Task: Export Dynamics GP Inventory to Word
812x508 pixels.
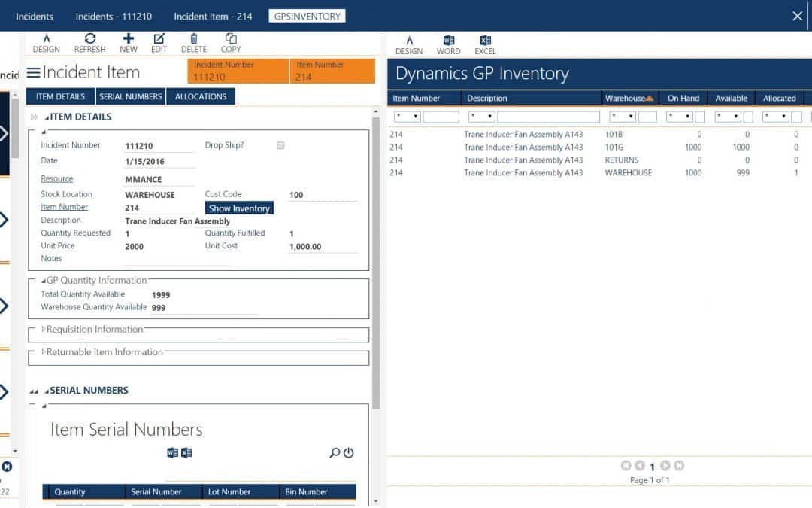Action: (x=448, y=42)
